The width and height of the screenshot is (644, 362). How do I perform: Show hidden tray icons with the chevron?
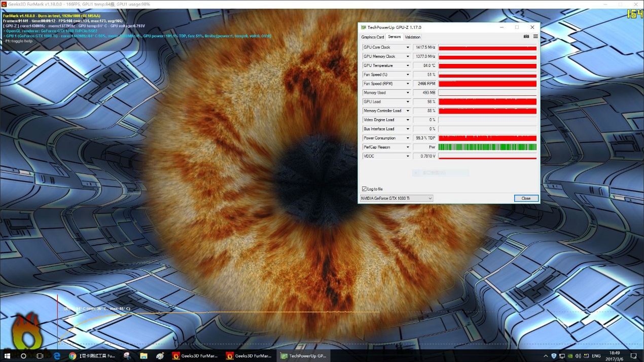pos(545,356)
